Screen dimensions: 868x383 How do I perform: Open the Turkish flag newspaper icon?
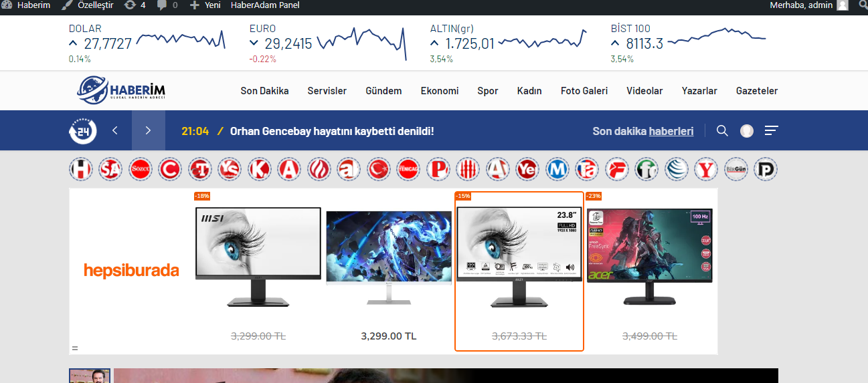point(379,170)
